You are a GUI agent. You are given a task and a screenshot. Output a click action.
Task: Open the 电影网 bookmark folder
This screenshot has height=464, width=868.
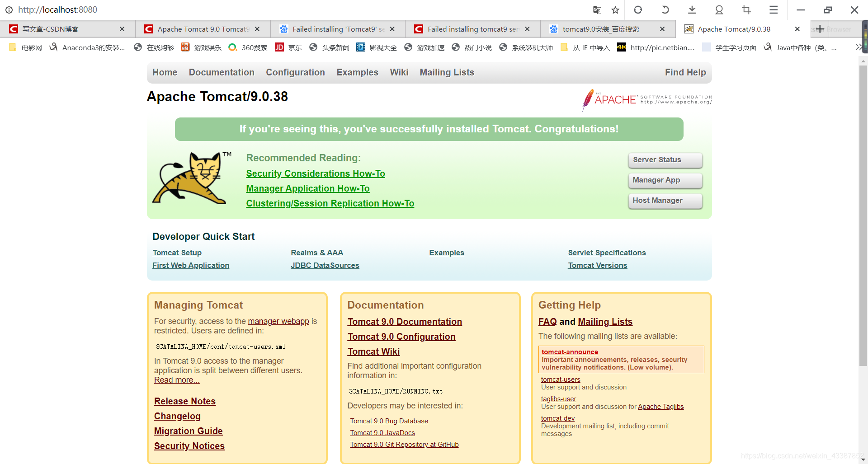pyautogui.click(x=25, y=47)
